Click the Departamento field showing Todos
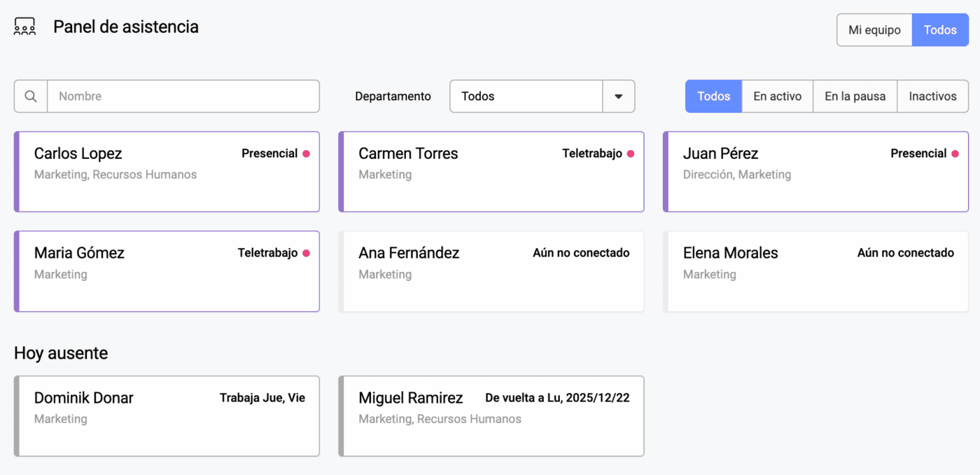980x475 pixels. click(x=526, y=97)
